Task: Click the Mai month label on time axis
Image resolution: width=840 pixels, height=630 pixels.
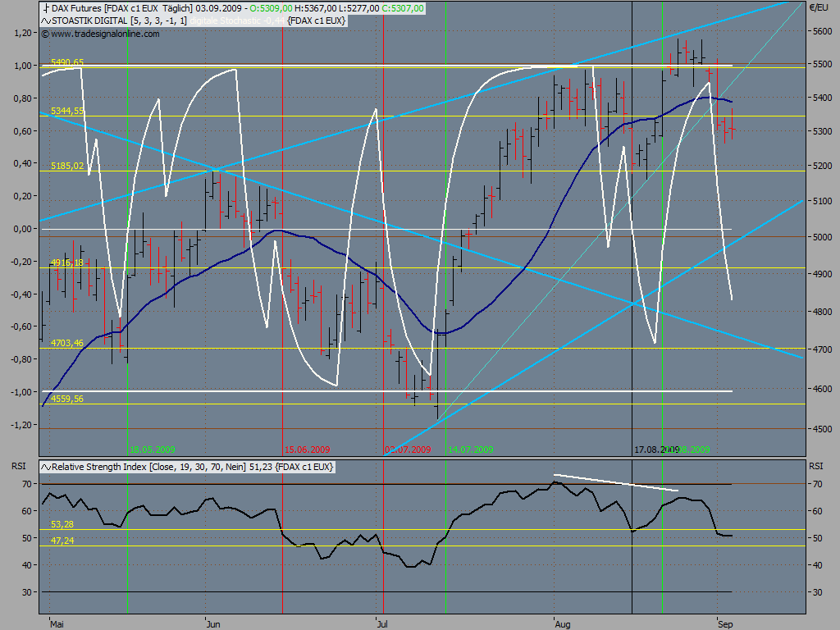Action: pos(57,624)
